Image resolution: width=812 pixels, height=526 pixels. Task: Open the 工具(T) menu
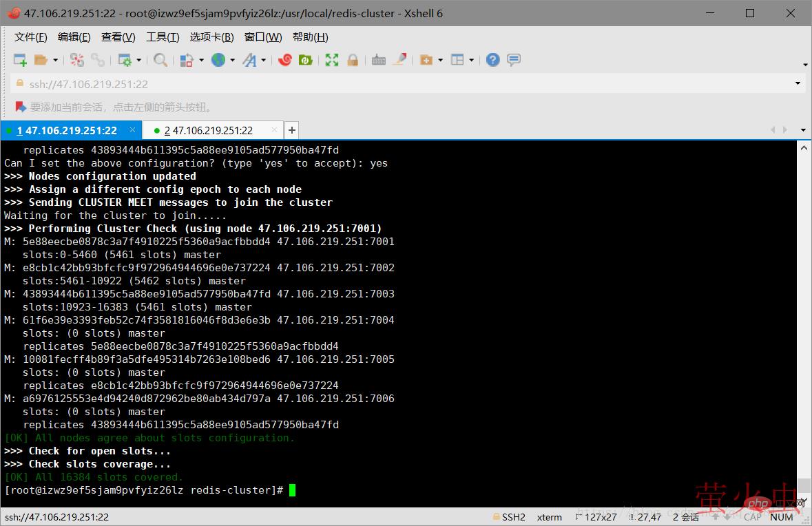163,37
